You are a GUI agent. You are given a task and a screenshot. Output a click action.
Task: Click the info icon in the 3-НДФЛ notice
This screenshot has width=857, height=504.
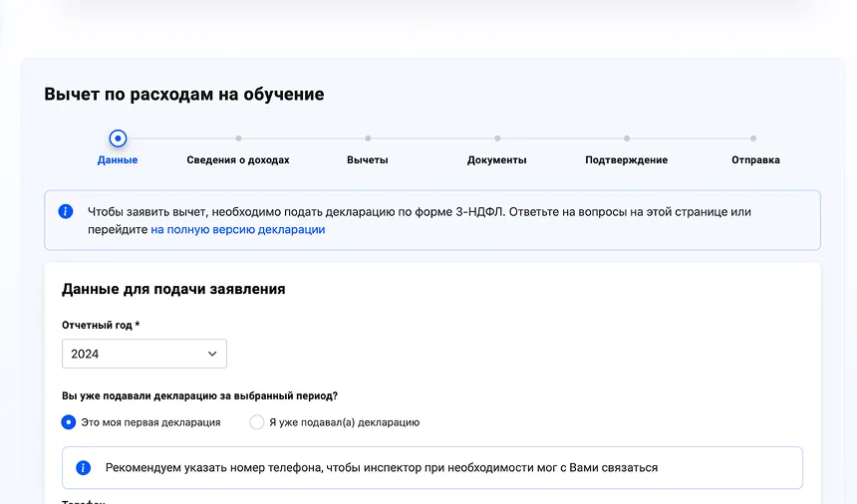pos(66,211)
